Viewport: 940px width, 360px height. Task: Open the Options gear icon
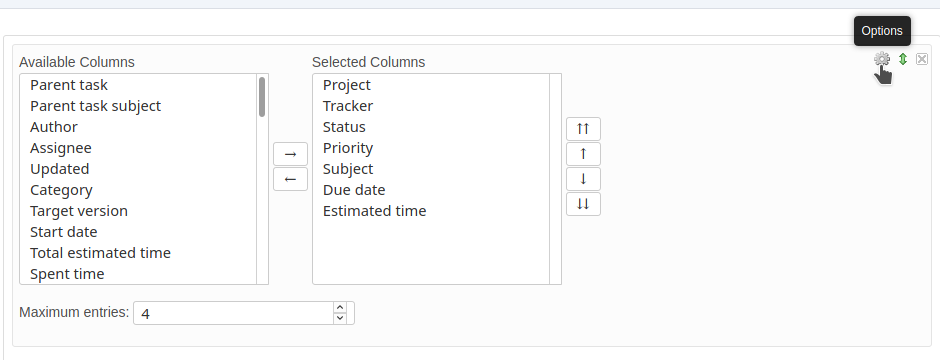point(881,59)
